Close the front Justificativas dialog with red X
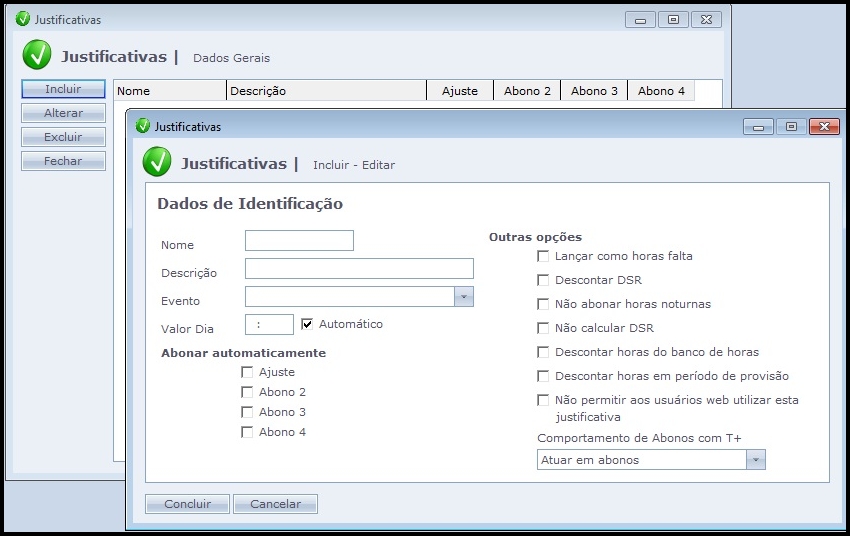 [x=824, y=127]
